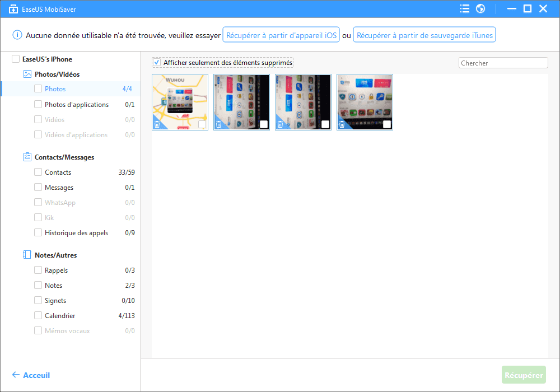Go back using the Acceuil link
Viewport: 560px width, 392px height.
31,375
